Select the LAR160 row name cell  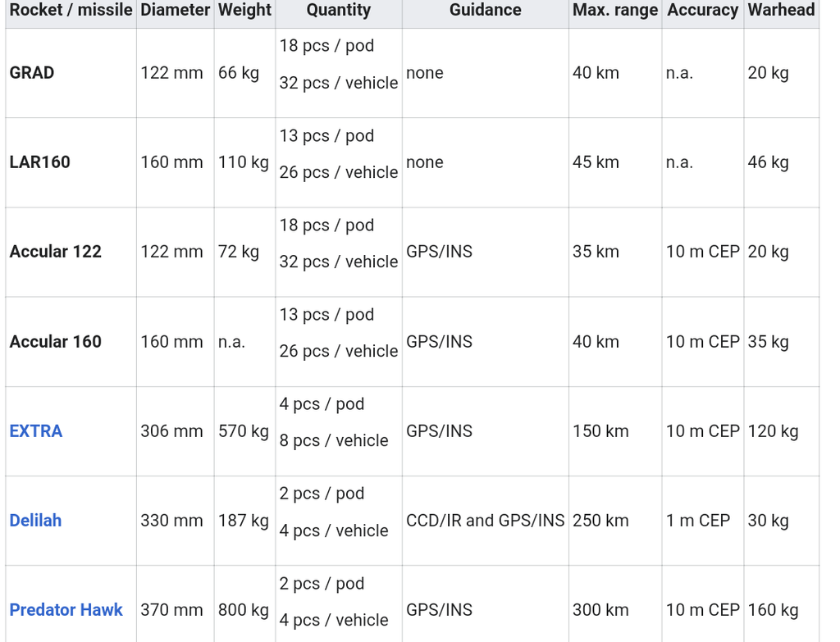click(x=39, y=162)
